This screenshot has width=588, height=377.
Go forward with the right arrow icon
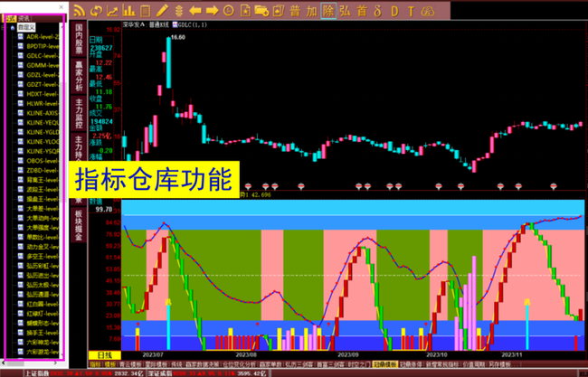click(212, 11)
